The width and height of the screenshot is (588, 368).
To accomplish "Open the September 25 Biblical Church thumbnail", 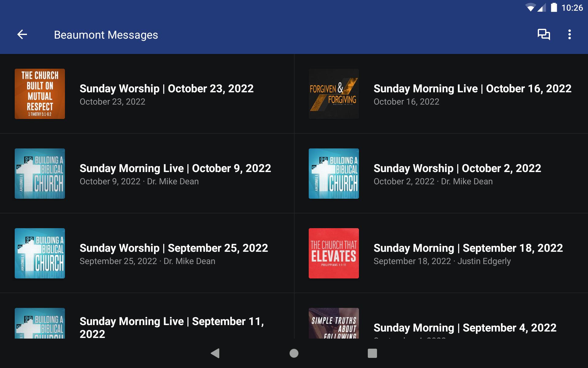I will [x=40, y=253].
